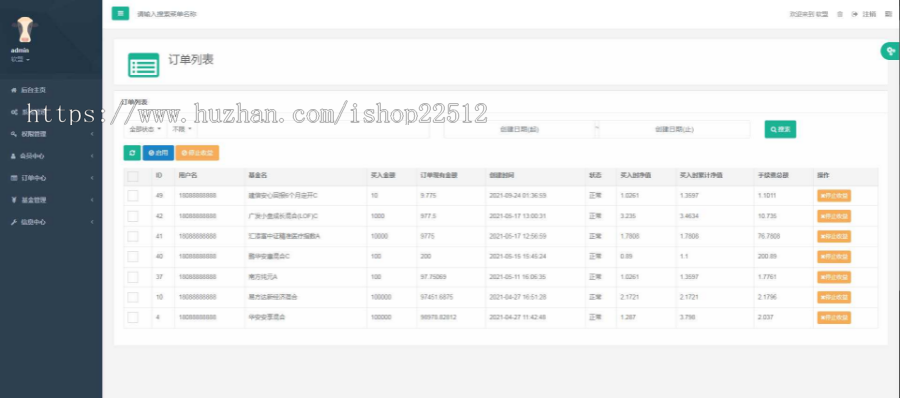Screen dimensions: 900x398
Task: Click the orange 停止收益 toolbar button
Action: click(x=197, y=153)
